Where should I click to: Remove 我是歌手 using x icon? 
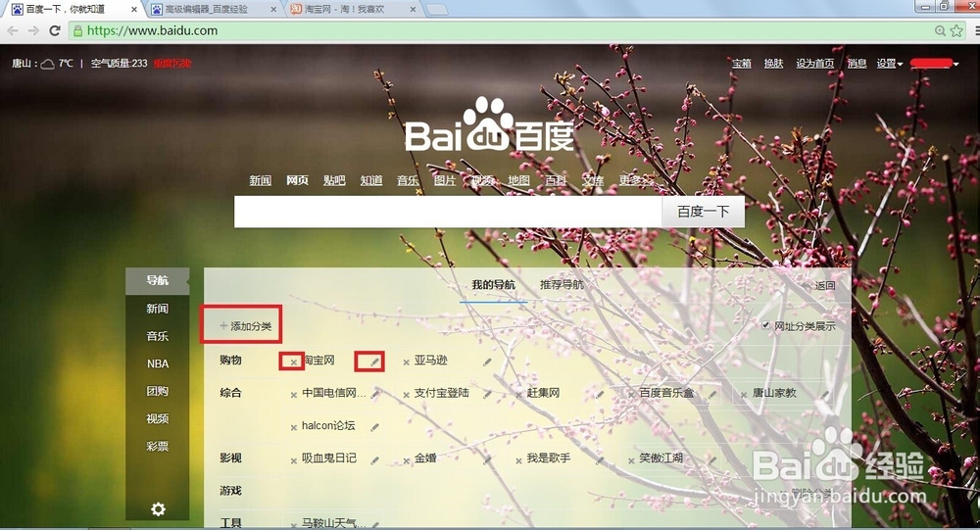click(518, 460)
